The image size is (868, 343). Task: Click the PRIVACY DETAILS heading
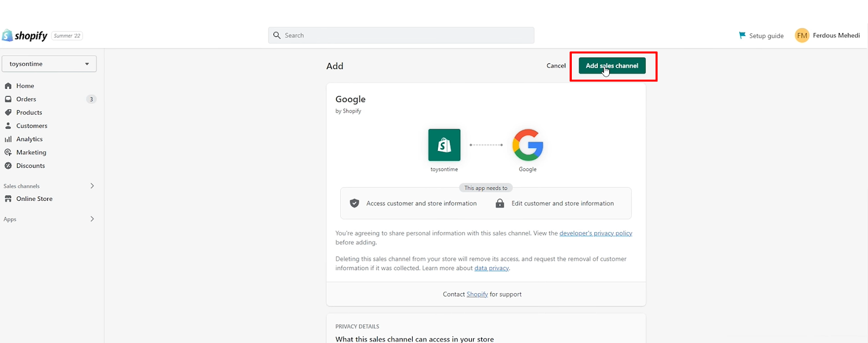357,326
